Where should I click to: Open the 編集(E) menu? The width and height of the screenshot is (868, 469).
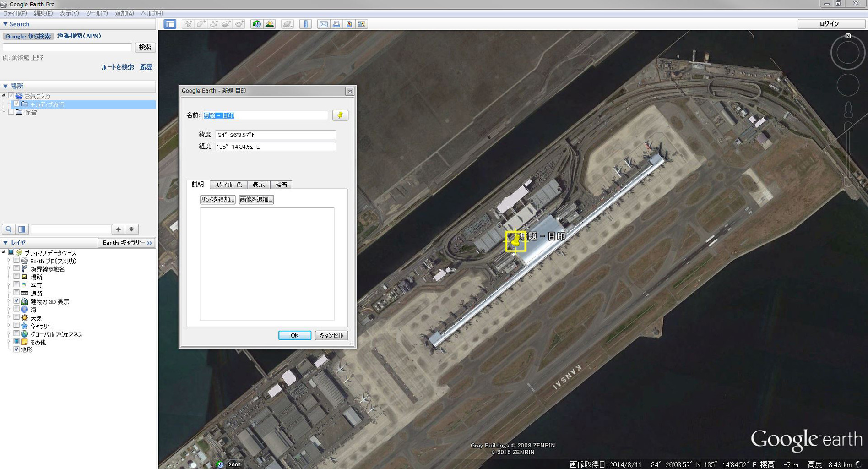pyautogui.click(x=43, y=13)
